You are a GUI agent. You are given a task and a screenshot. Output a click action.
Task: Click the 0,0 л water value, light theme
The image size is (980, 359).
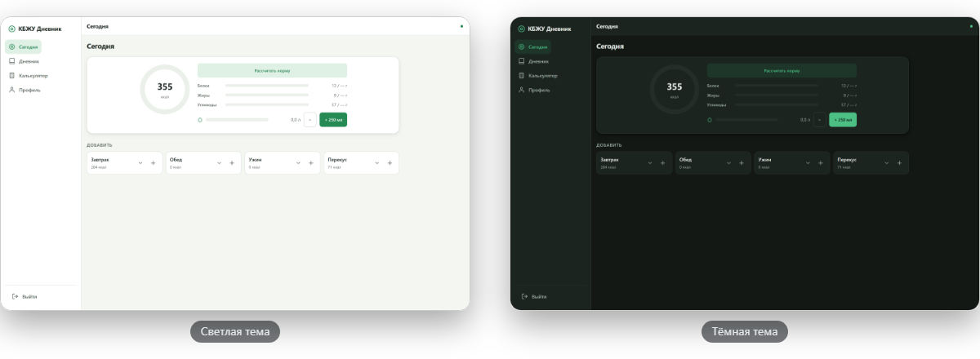click(x=295, y=120)
